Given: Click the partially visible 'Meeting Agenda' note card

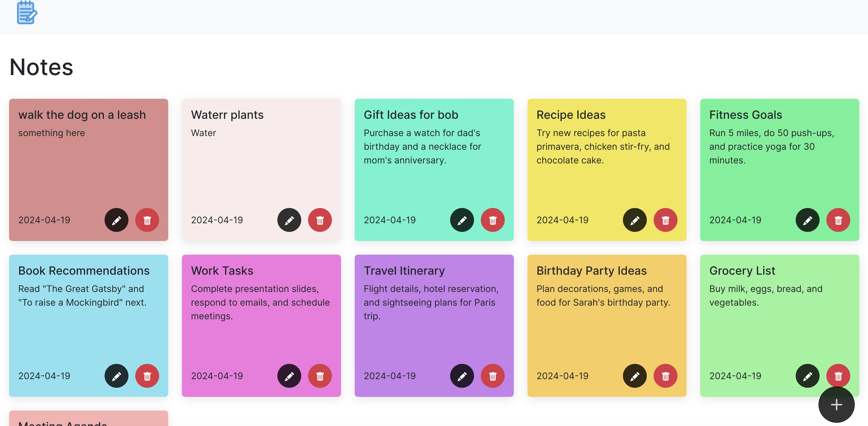Looking at the screenshot, I should point(88,419).
